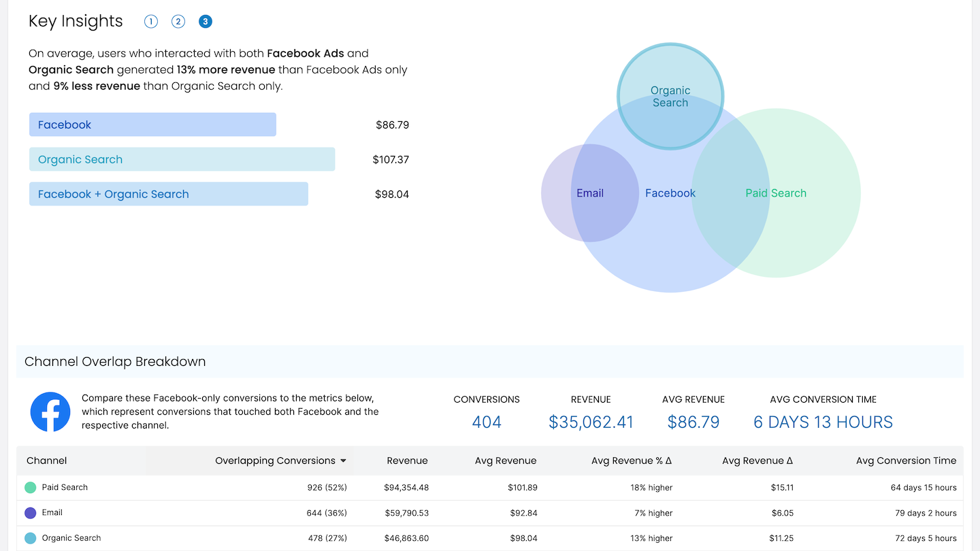Viewport: 980px width, 551px height.
Task: Click the Channel column header
Action: (47, 461)
